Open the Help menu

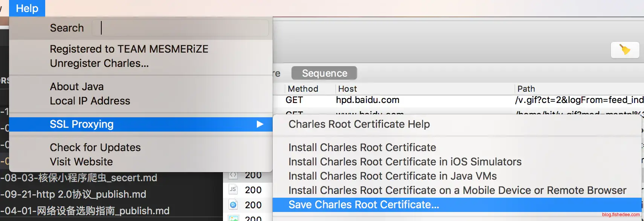click(27, 8)
